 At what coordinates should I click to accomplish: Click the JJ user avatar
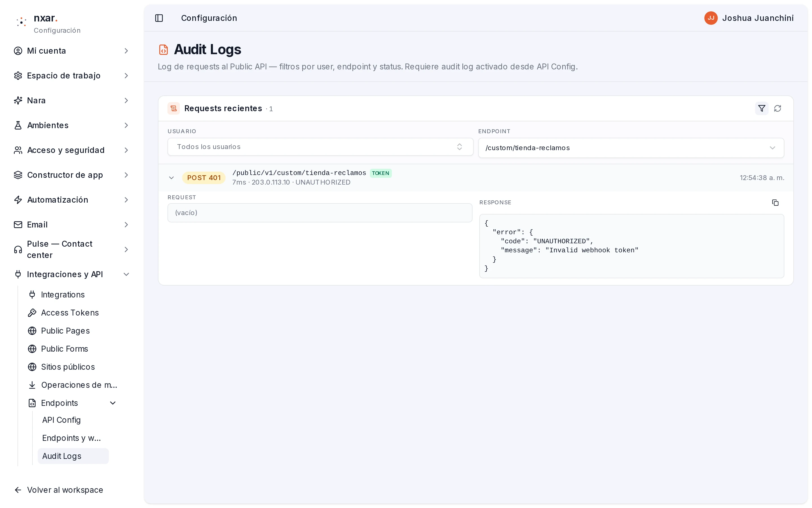[x=711, y=18]
